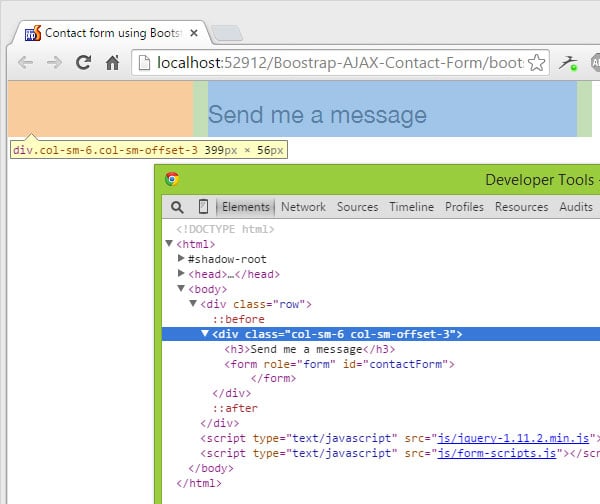Click the Chrome logo in Developer Tools title
600x504 pixels.
pos(172,179)
